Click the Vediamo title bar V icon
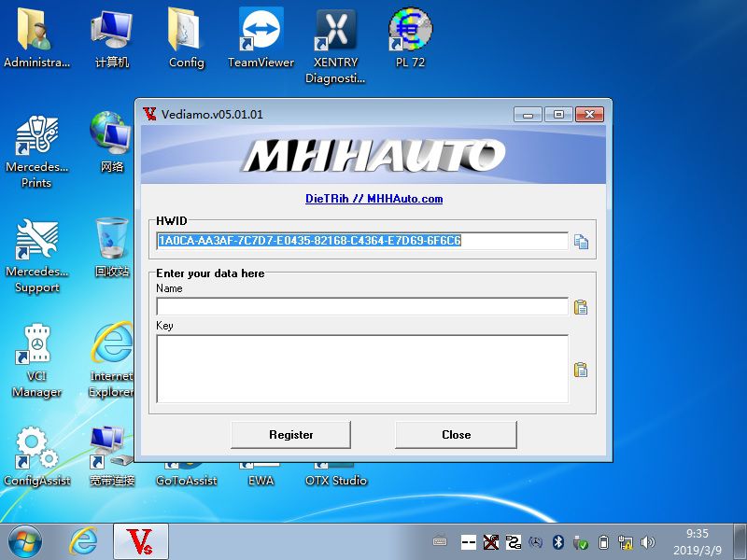This screenshot has height=560, width=747. pyautogui.click(x=149, y=114)
